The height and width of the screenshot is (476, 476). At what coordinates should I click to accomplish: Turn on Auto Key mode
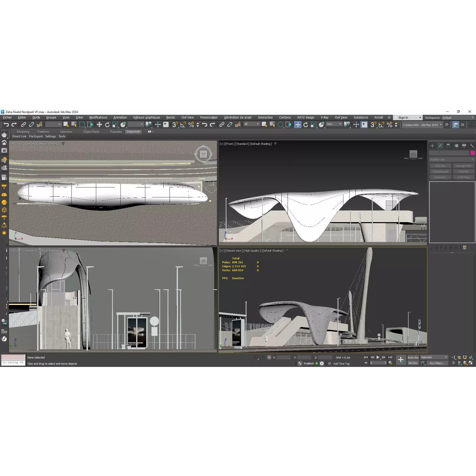[x=413, y=357]
